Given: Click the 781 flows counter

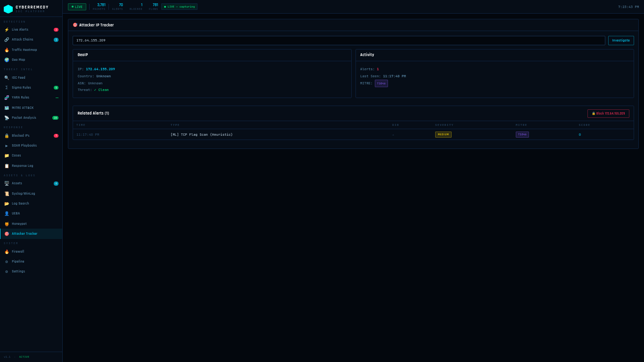Looking at the screenshot, I should point(154,7).
